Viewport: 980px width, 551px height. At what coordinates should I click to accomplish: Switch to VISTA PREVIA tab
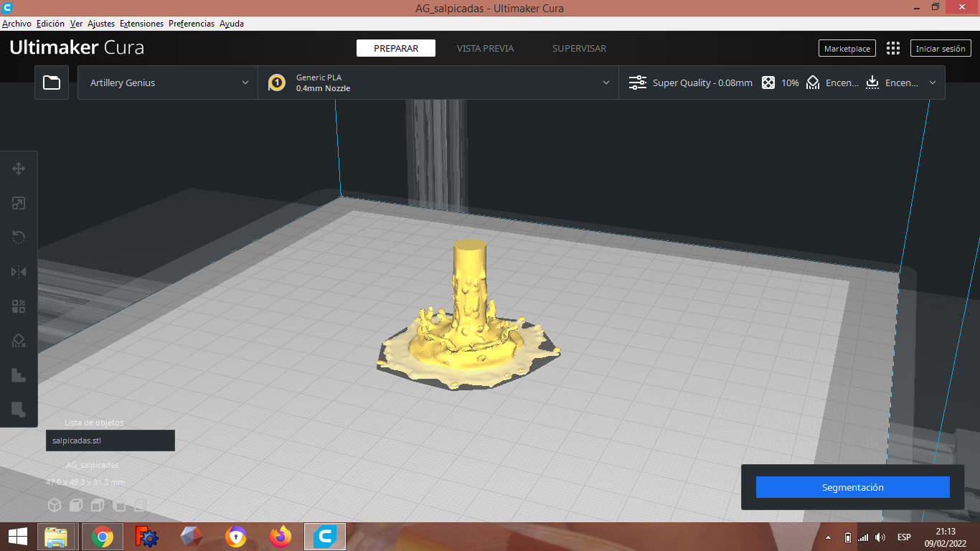(x=485, y=49)
